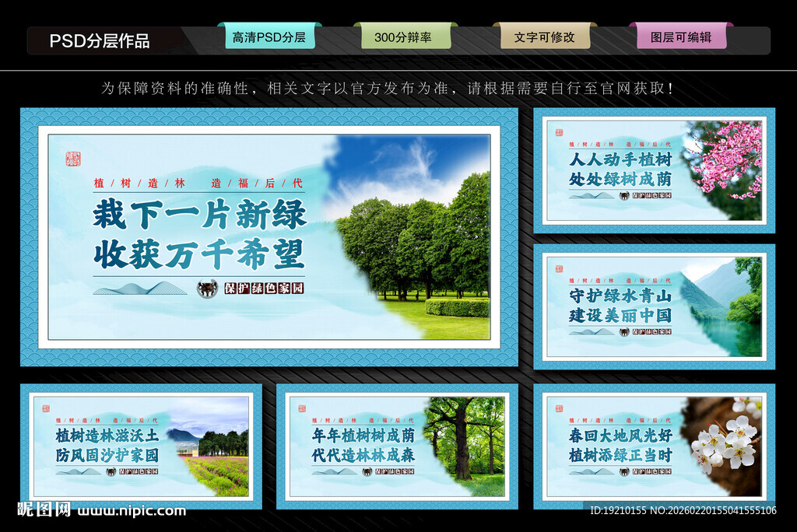
Task: Select the 建设美丽中国 text line
Action: [x=620, y=315]
